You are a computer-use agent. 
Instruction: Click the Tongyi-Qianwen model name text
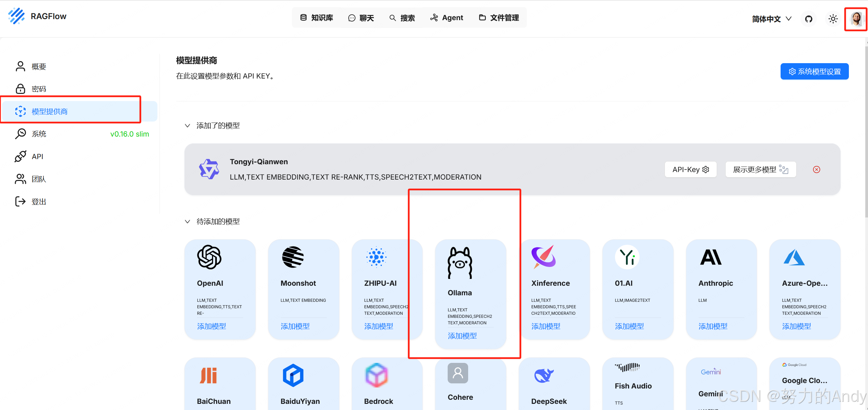259,162
